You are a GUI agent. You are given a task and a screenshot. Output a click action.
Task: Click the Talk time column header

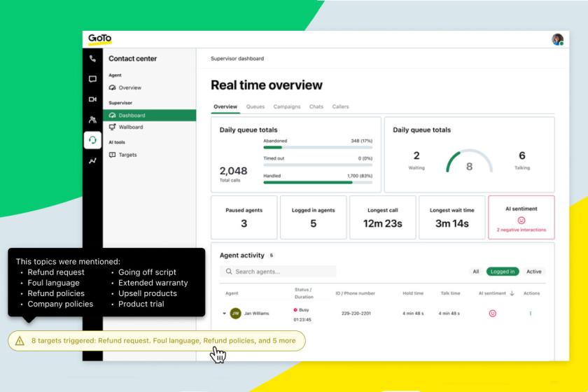[450, 293]
